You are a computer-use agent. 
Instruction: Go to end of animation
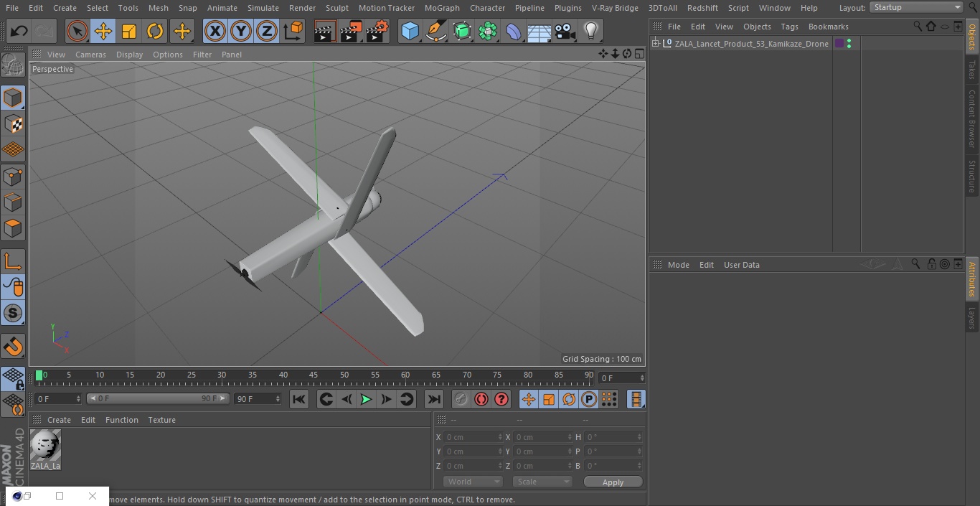(x=434, y=399)
